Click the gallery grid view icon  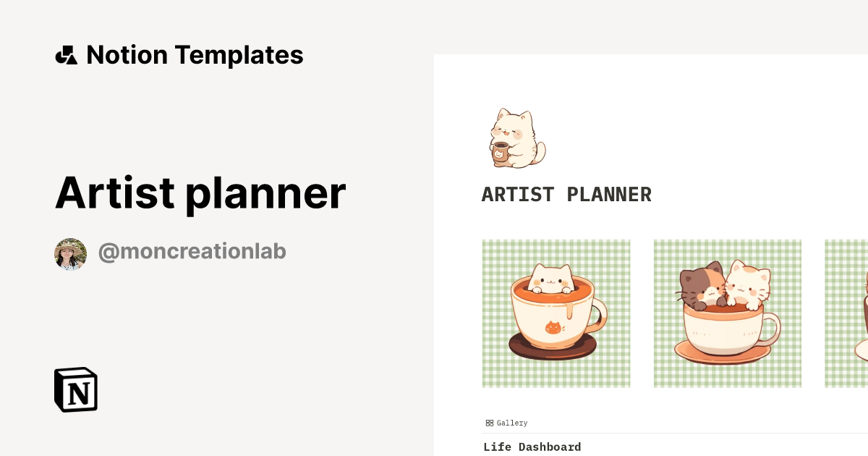click(x=489, y=423)
